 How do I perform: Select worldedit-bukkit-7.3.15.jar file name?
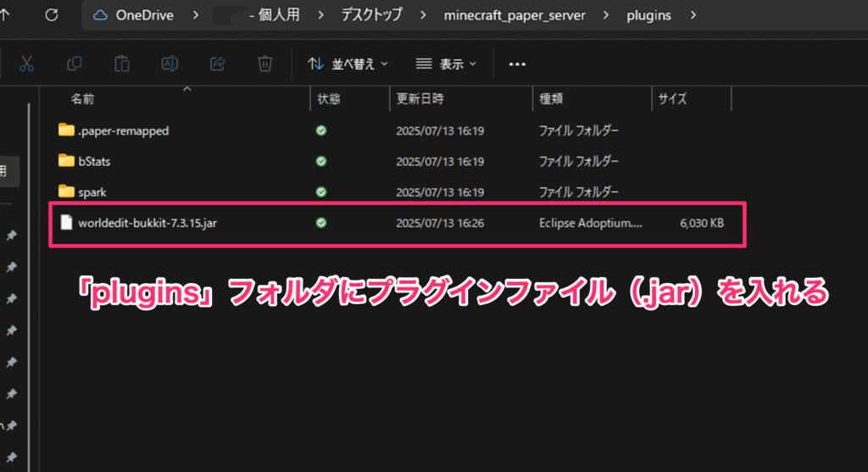click(147, 223)
